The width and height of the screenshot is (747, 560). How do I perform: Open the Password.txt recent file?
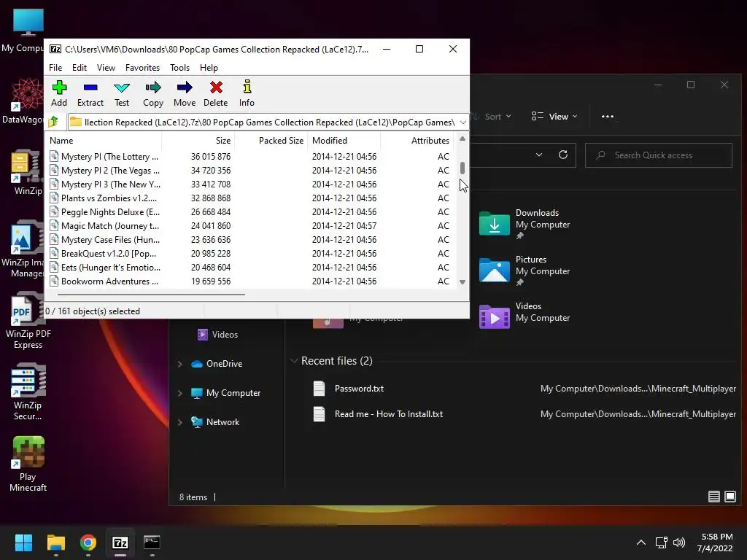[x=359, y=389]
